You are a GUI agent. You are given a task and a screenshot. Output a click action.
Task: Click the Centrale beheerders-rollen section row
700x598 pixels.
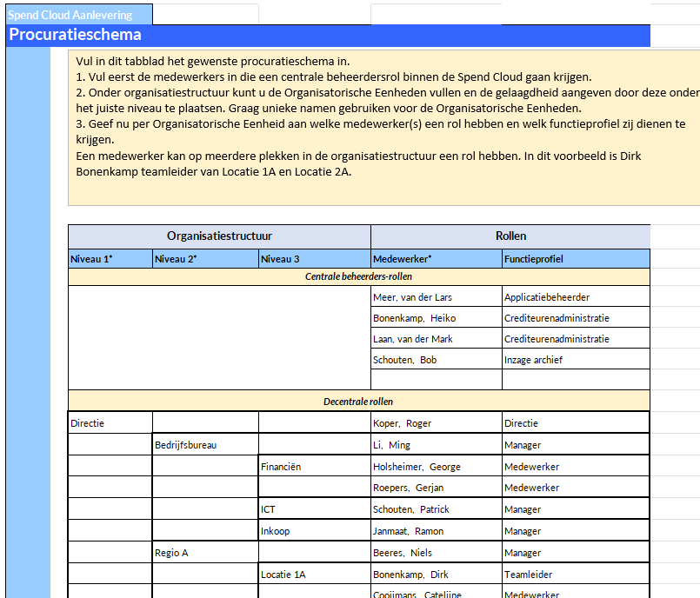358,276
